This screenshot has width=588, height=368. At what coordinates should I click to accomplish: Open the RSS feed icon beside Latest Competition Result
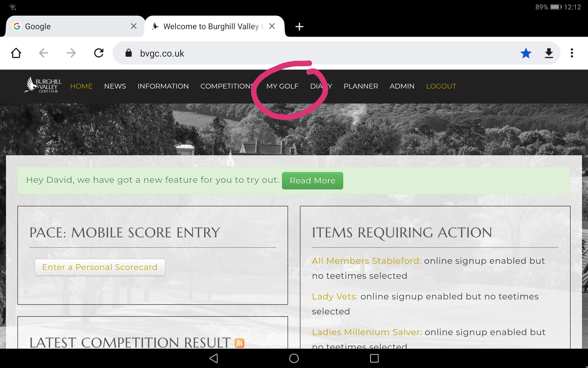click(240, 343)
